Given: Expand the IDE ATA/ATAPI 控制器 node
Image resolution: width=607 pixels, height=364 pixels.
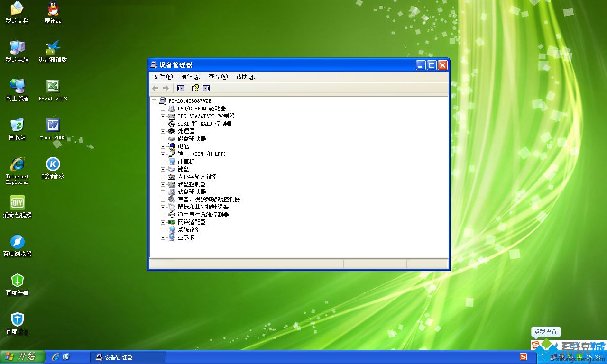Looking at the screenshot, I should [x=163, y=116].
